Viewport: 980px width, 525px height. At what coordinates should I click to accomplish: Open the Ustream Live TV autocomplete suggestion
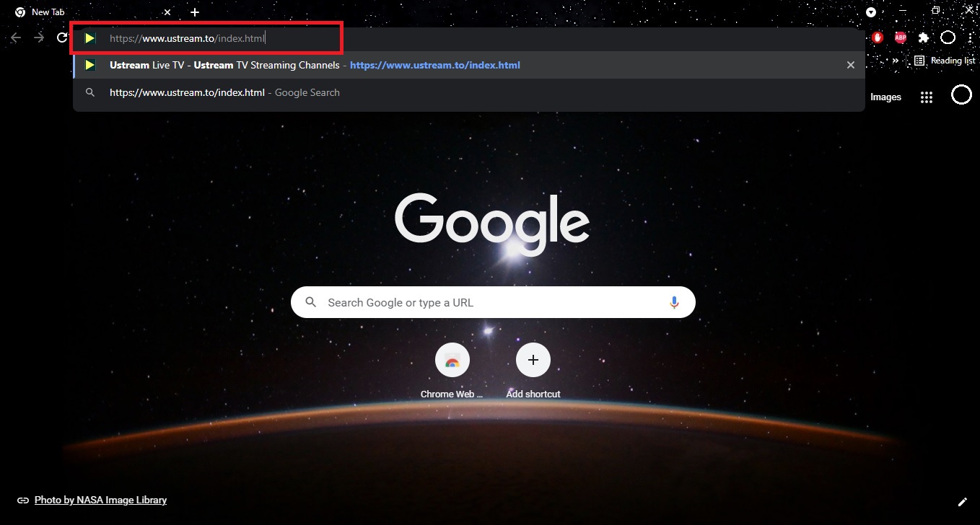[469, 65]
